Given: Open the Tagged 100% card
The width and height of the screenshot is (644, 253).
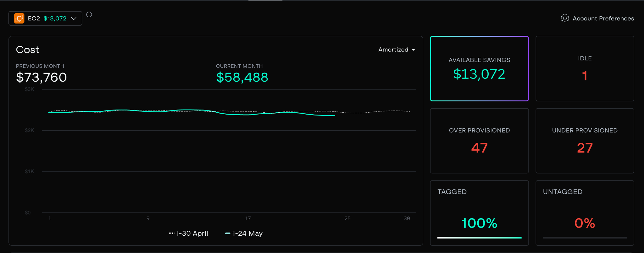Looking at the screenshot, I should (x=479, y=213).
